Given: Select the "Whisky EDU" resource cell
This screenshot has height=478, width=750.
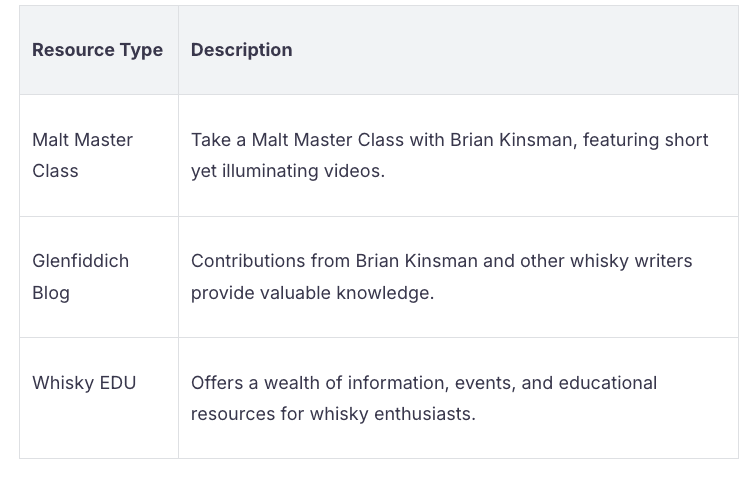Looking at the screenshot, I should [x=84, y=383].
